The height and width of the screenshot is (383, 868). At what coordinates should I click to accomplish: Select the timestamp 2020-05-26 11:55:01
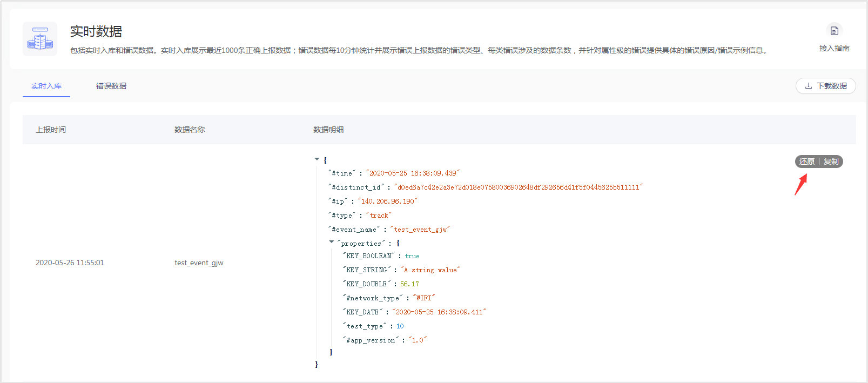(x=70, y=263)
